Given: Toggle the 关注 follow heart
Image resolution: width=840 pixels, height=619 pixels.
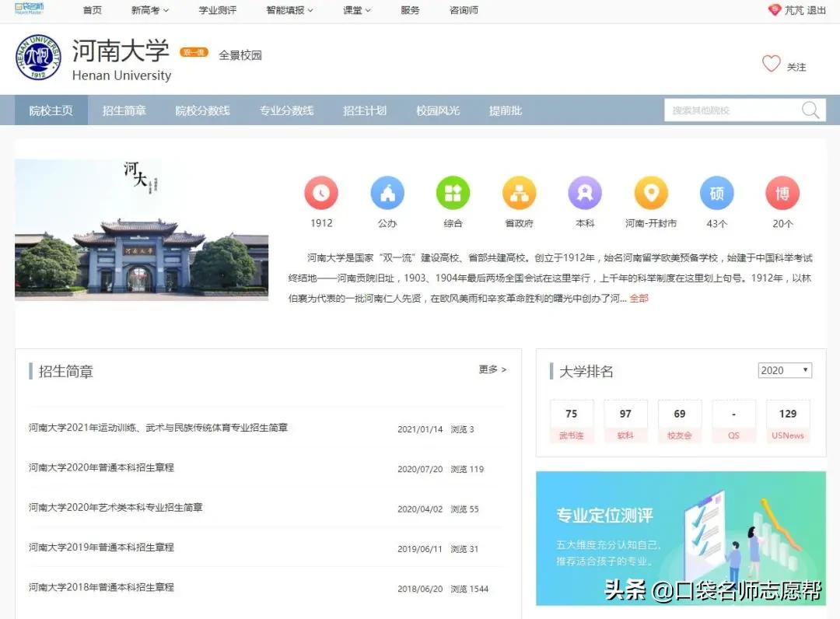Looking at the screenshot, I should (772, 65).
